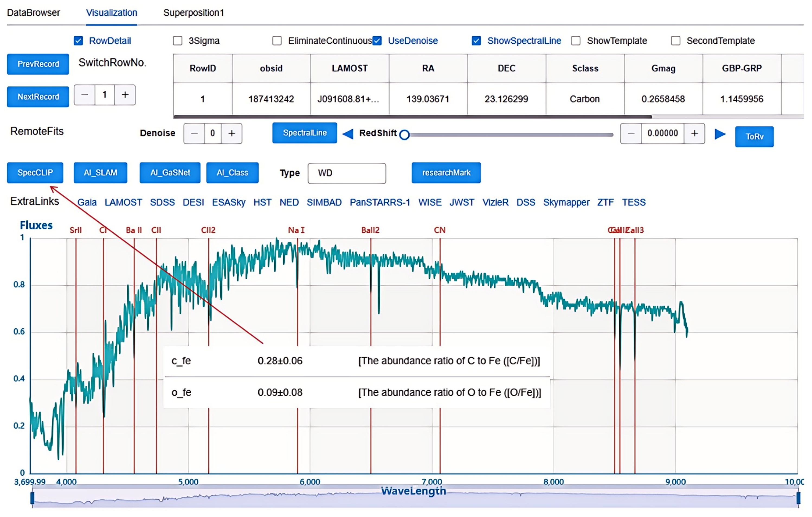812x517 pixels.
Task: Increment the redshift value with plus
Action: tap(694, 133)
